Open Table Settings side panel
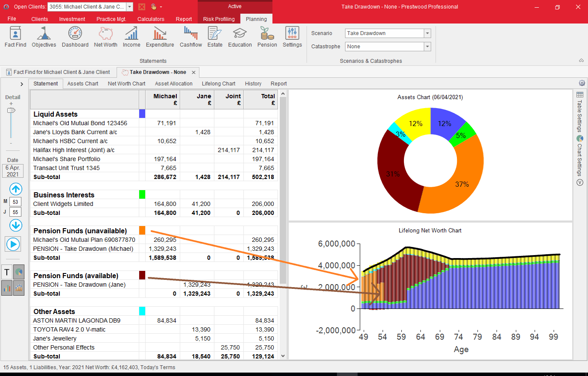The width and height of the screenshot is (588, 376). pyautogui.click(x=579, y=112)
